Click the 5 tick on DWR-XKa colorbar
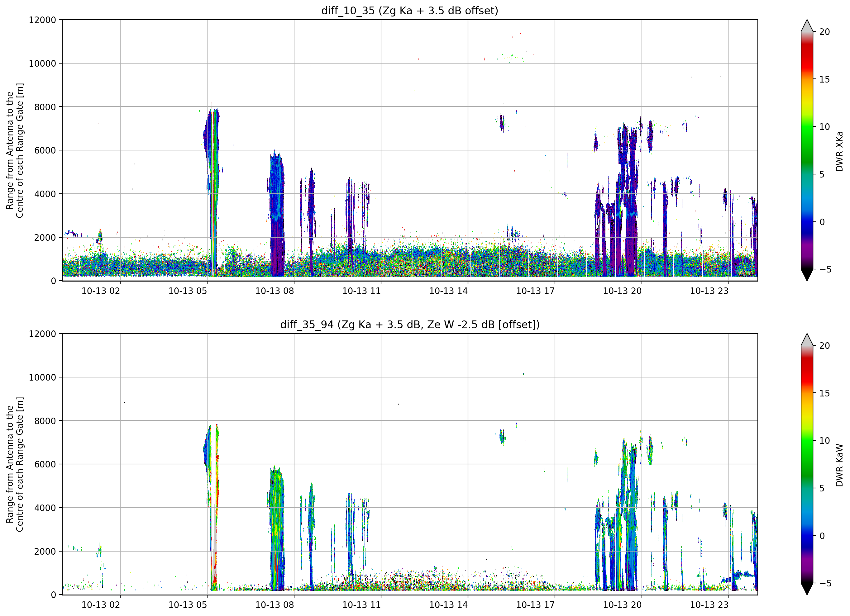Screen dimensions: 850x616 pos(822,174)
